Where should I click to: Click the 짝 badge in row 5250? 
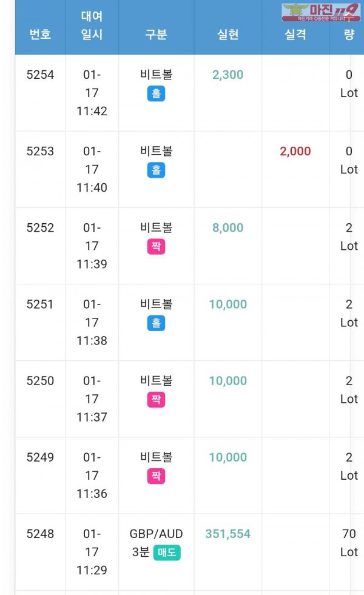point(156,400)
